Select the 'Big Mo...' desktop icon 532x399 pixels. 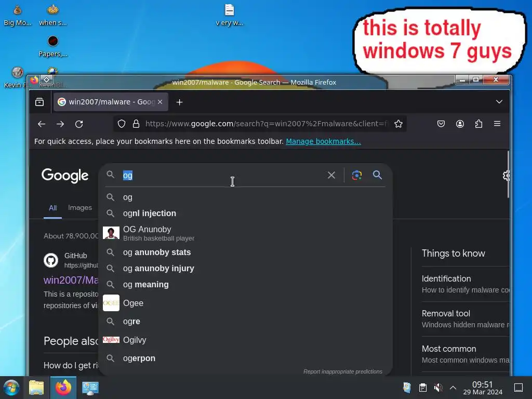click(x=18, y=15)
